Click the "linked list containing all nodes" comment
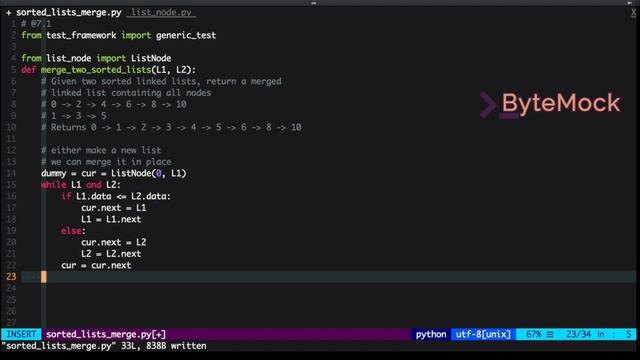 [x=126, y=93]
